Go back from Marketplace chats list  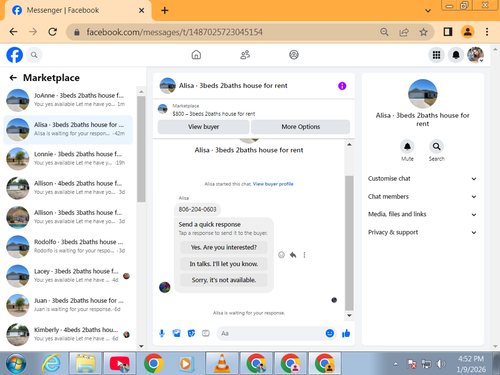tap(13, 78)
